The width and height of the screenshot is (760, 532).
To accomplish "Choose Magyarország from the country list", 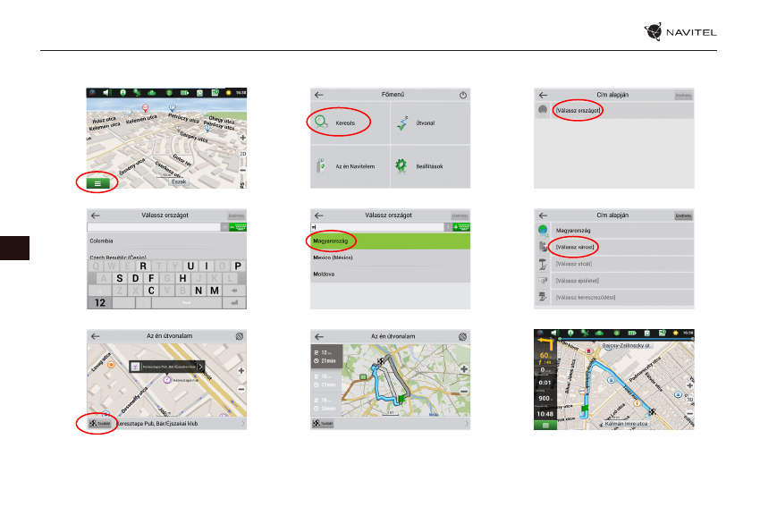I will click(x=333, y=241).
